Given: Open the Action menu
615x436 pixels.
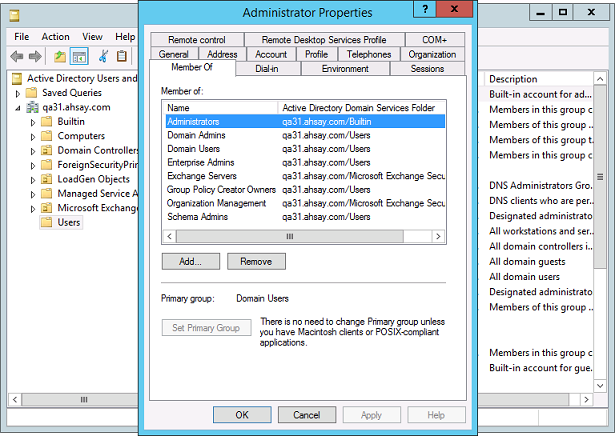Looking at the screenshot, I should (x=56, y=37).
